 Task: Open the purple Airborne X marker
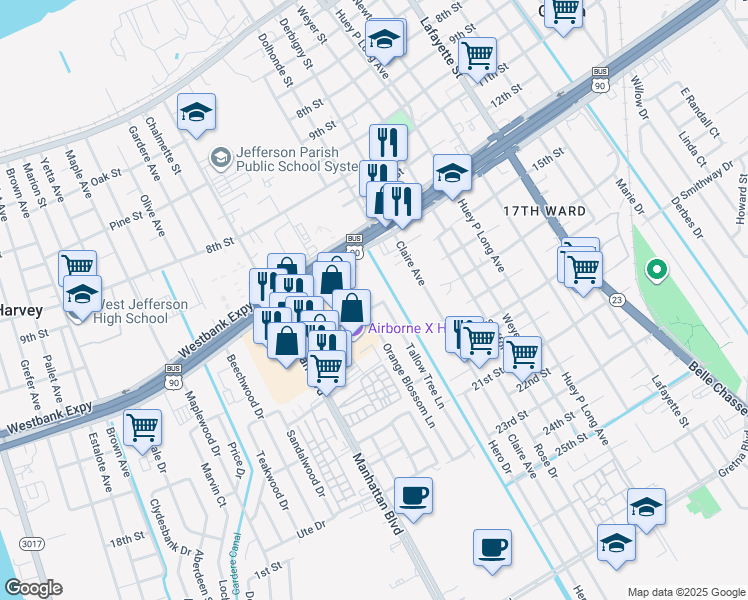[354, 328]
